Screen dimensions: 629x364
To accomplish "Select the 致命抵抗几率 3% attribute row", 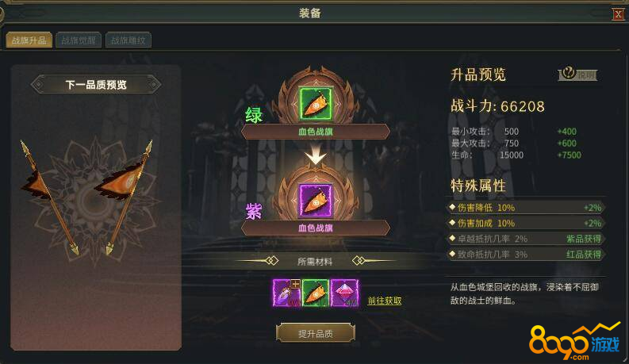I will coord(527,255).
